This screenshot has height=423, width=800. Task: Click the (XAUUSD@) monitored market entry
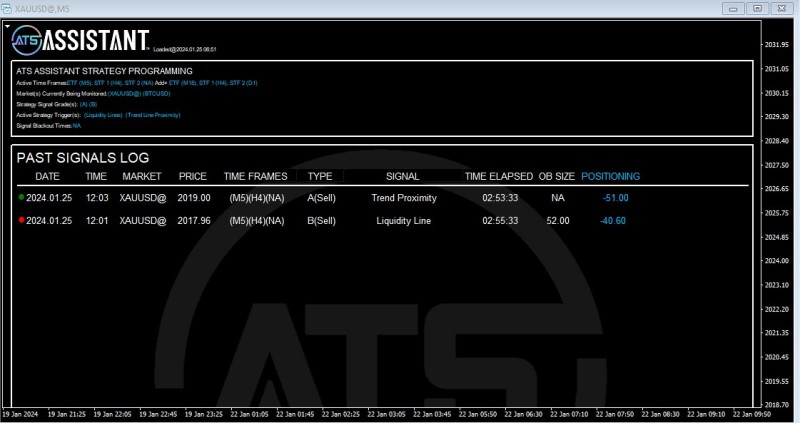124,93
